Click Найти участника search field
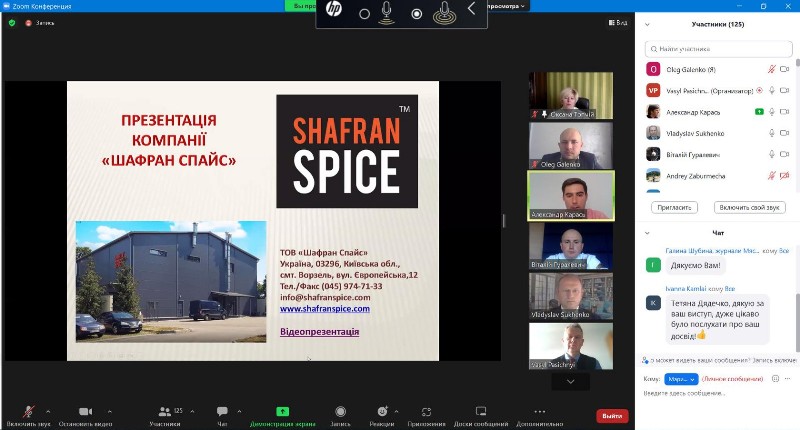The height and width of the screenshot is (430, 800). coord(718,49)
